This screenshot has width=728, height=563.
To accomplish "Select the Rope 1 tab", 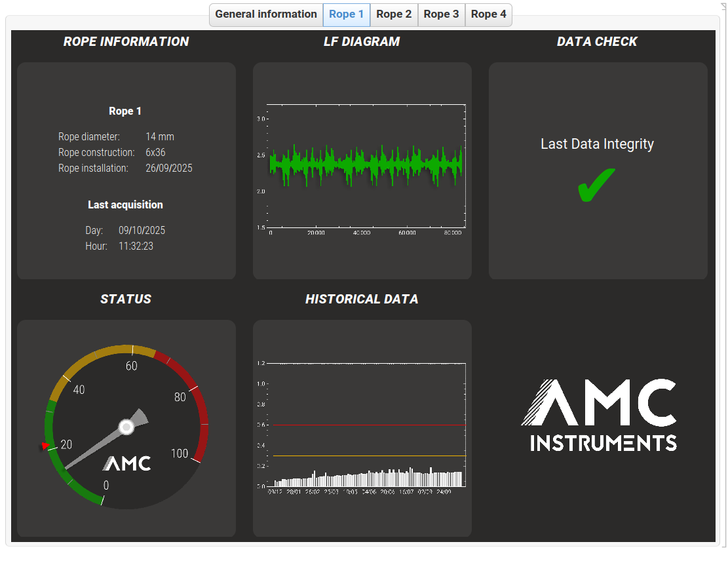I will coord(347,14).
